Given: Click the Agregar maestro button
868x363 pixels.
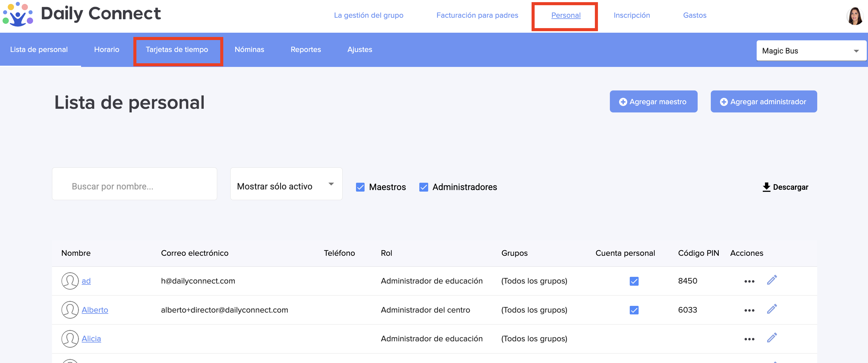Looking at the screenshot, I should pos(653,101).
